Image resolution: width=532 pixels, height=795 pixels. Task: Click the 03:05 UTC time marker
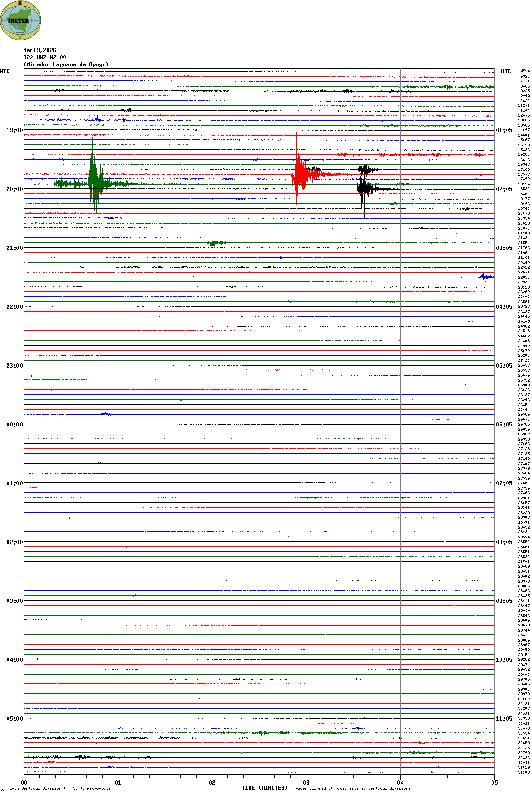pyautogui.click(x=504, y=248)
